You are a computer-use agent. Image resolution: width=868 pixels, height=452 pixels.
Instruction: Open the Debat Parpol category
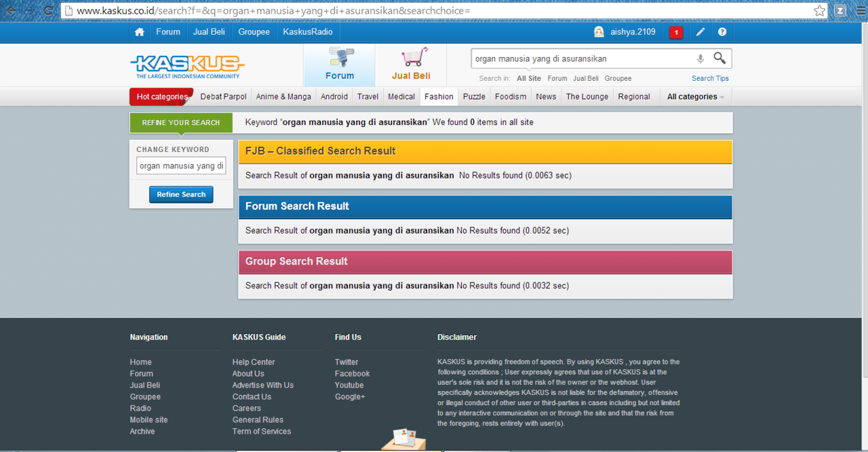224,96
